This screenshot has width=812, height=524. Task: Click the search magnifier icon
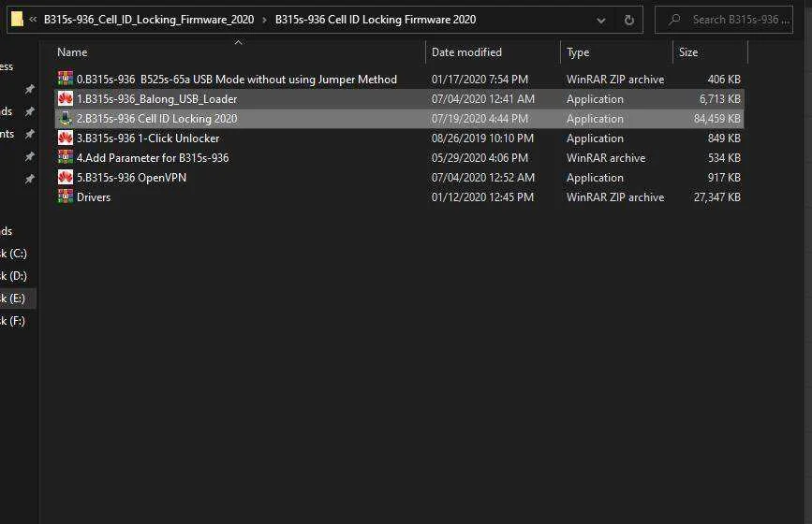coord(674,20)
